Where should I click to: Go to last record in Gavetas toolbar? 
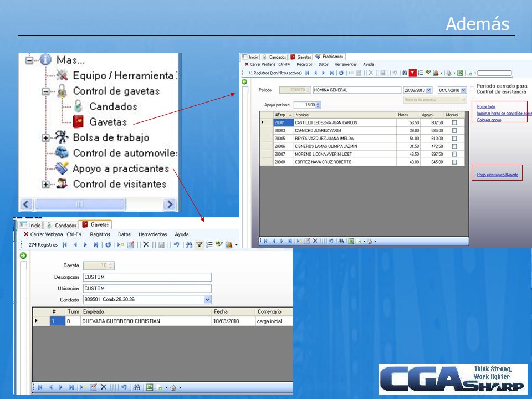(96, 244)
